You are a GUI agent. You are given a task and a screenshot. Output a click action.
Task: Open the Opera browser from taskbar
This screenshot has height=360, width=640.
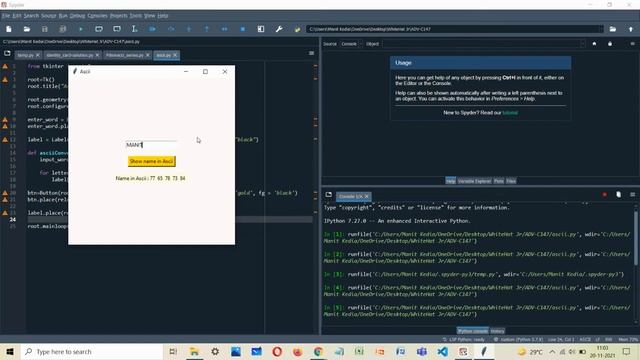[x=277, y=351]
